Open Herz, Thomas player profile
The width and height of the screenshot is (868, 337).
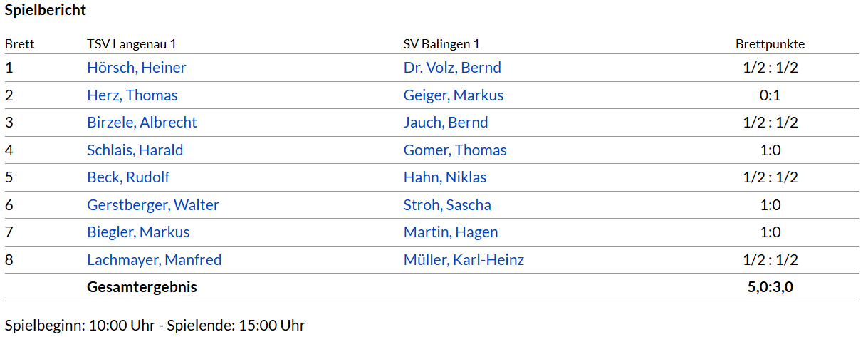(132, 95)
